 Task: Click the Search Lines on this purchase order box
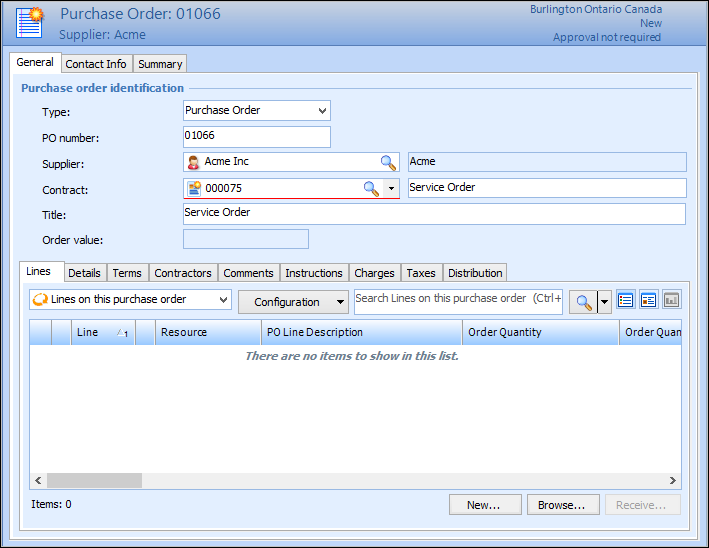click(458, 302)
